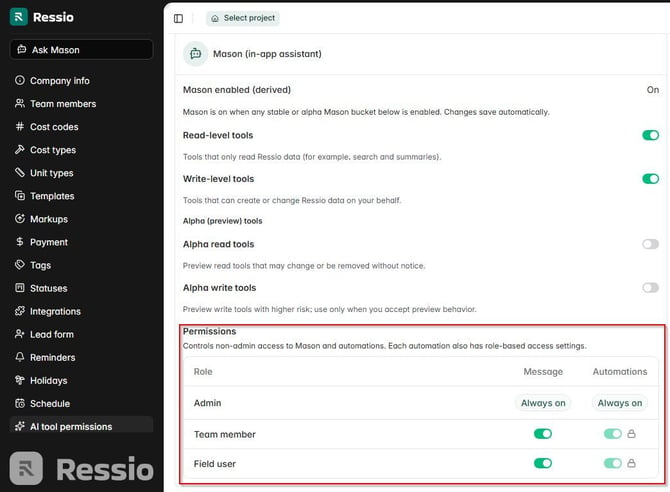Toggle Message access for Field user
This screenshot has height=492, width=670.
(x=543, y=463)
